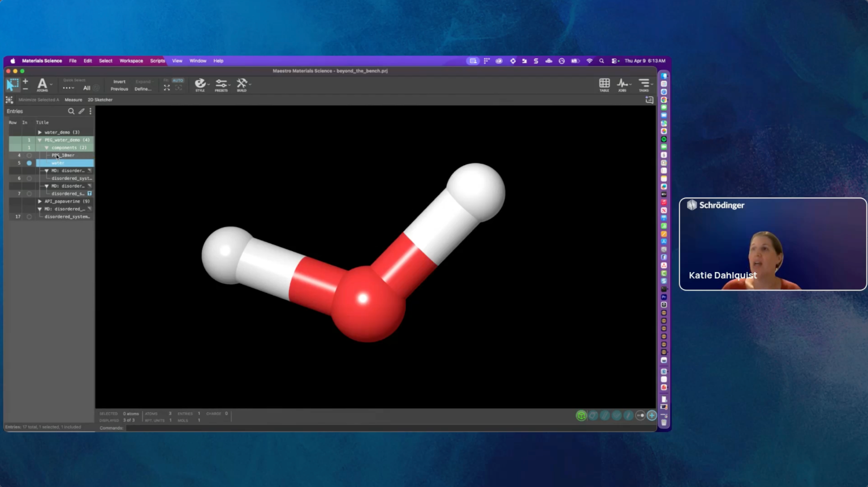Include the PEG_10mer entry in workspace
The height and width of the screenshot is (487, 868).
[x=29, y=156]
